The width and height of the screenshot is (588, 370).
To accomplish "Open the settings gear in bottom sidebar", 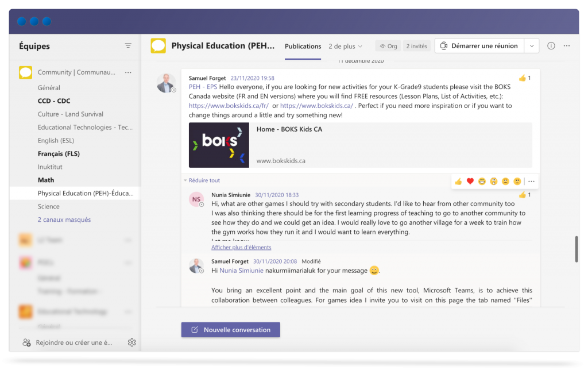I will click(x=131, y=342).
